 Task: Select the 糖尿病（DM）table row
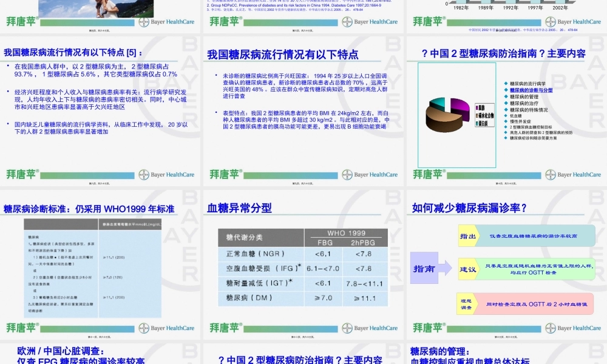point(249,298)
